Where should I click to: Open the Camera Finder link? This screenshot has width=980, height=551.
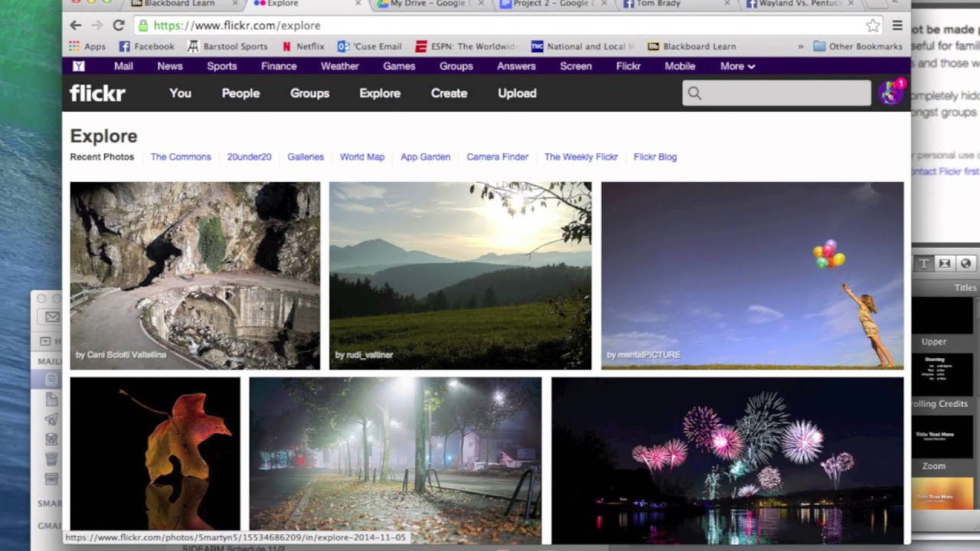pyautogui.click(x=498, y=157)
